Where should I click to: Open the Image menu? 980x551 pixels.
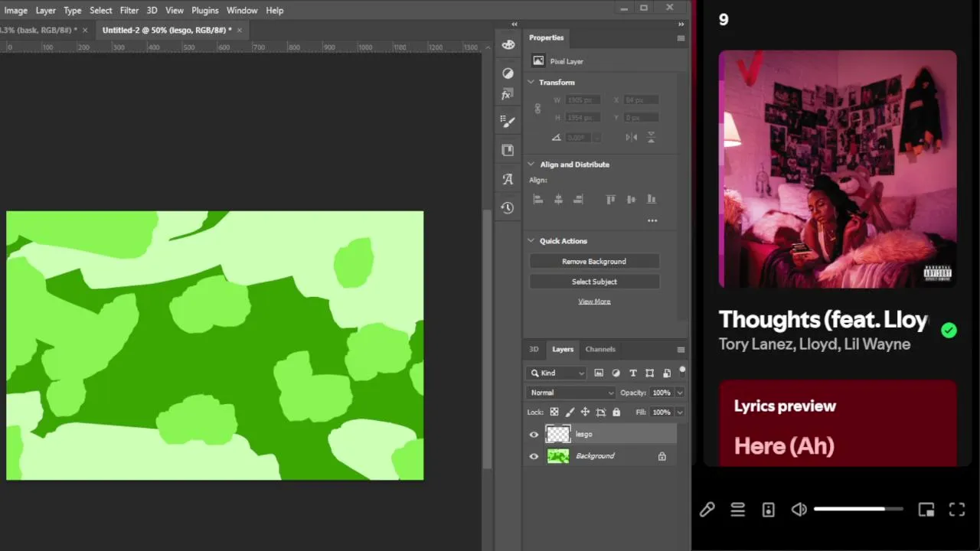pos(15,11)
